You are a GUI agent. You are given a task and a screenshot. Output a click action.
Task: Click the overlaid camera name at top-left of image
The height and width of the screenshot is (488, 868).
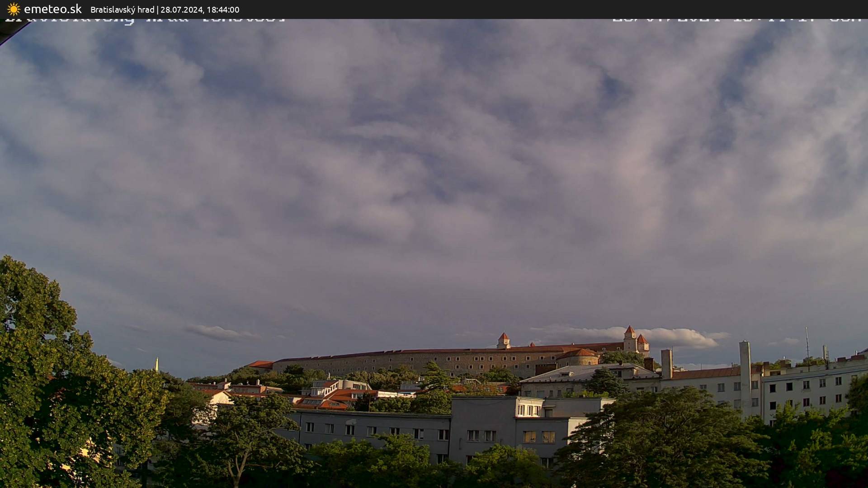pyautogui.click(x=145, y=19)
